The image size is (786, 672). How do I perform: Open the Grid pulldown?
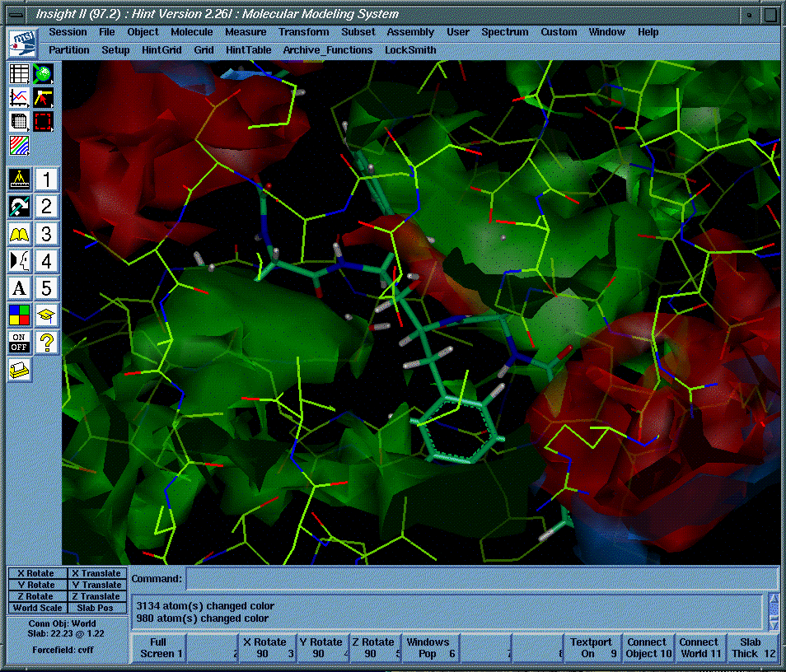point(204,50)
